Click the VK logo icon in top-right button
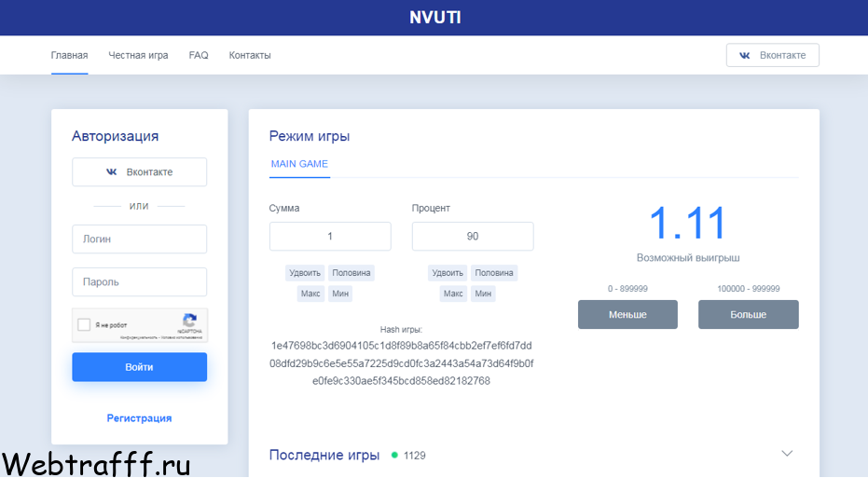 745,55
